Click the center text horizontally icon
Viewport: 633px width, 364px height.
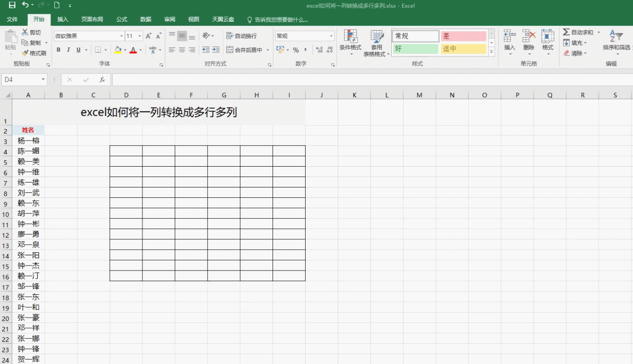coord(181,50)
